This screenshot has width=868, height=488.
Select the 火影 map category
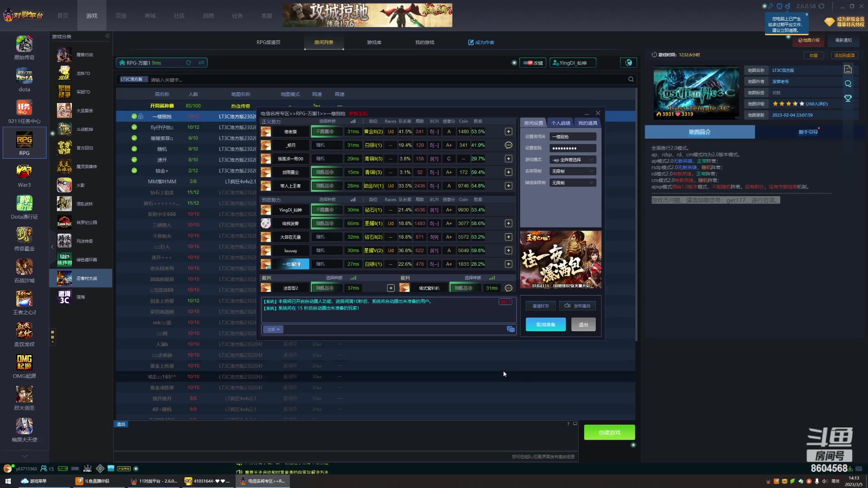click(x=80, y=185)
